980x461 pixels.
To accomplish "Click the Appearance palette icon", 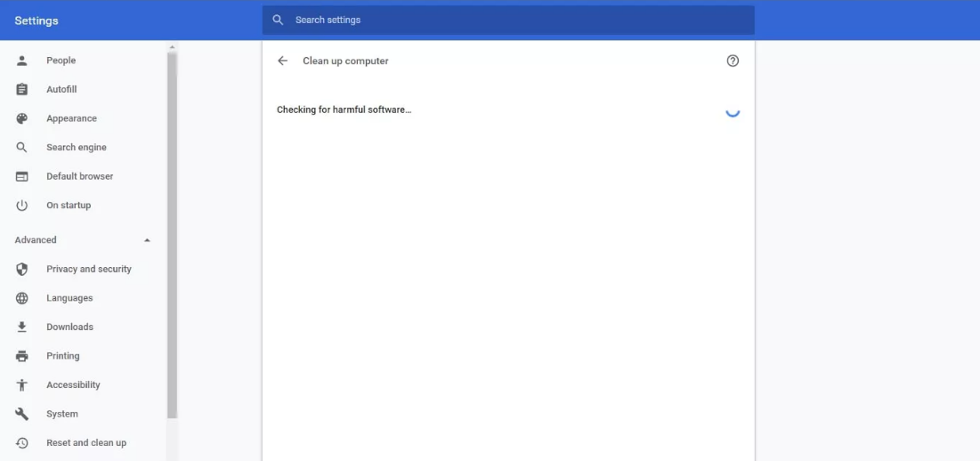I will 22,118.
